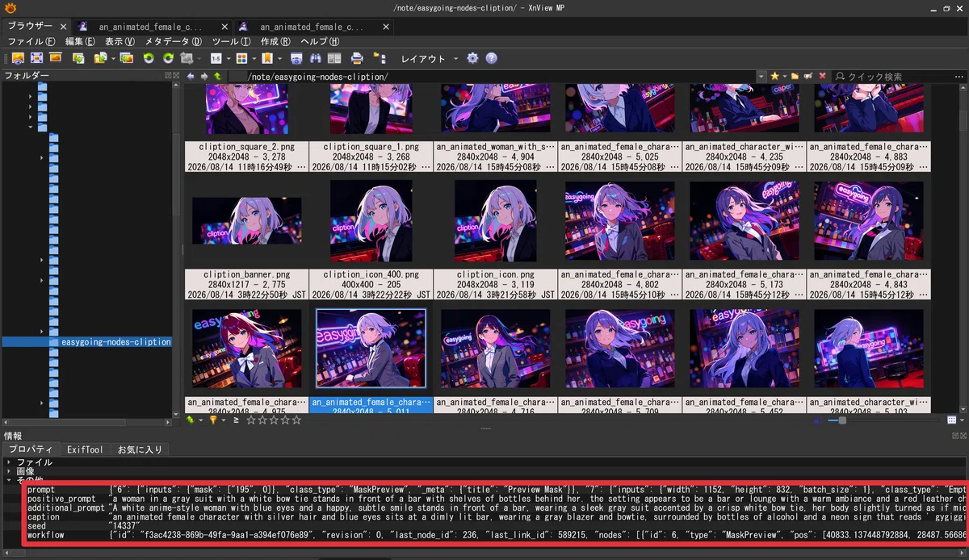Click the red X icon near quick search
The width and height of the screenshot is (969, 560).
pos(822,76)
